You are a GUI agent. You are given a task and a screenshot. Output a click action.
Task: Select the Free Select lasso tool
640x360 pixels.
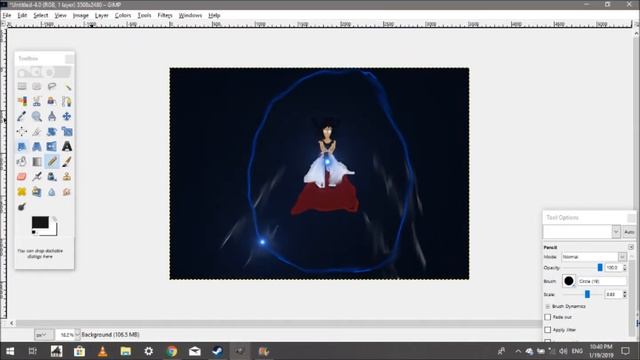(x=52, y=86)
